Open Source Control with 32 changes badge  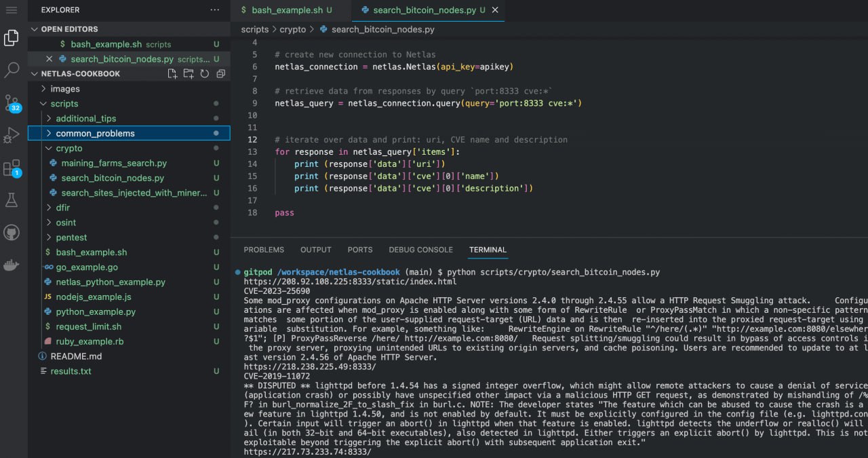12,103
